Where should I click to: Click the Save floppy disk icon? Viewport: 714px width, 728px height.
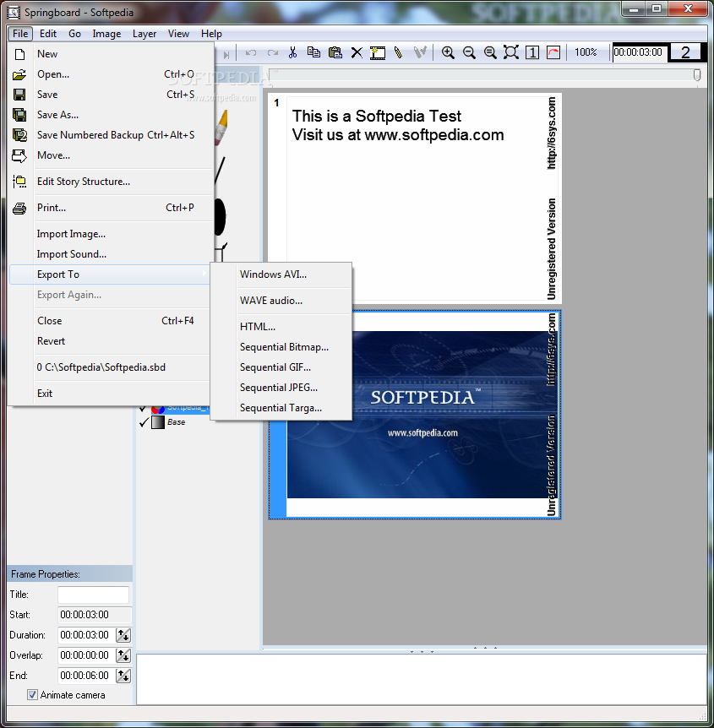tap(19, 95)
